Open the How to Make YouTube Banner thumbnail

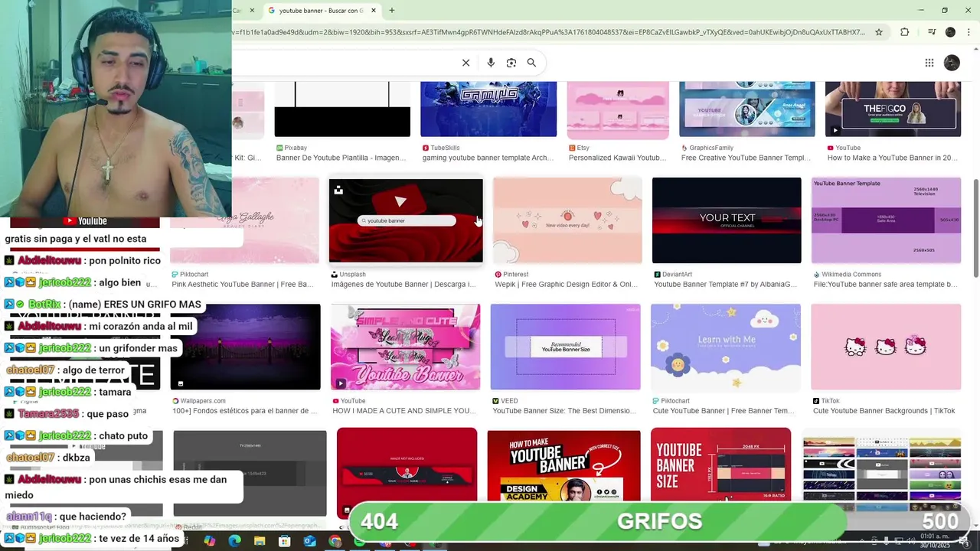[x=563, y=465]
